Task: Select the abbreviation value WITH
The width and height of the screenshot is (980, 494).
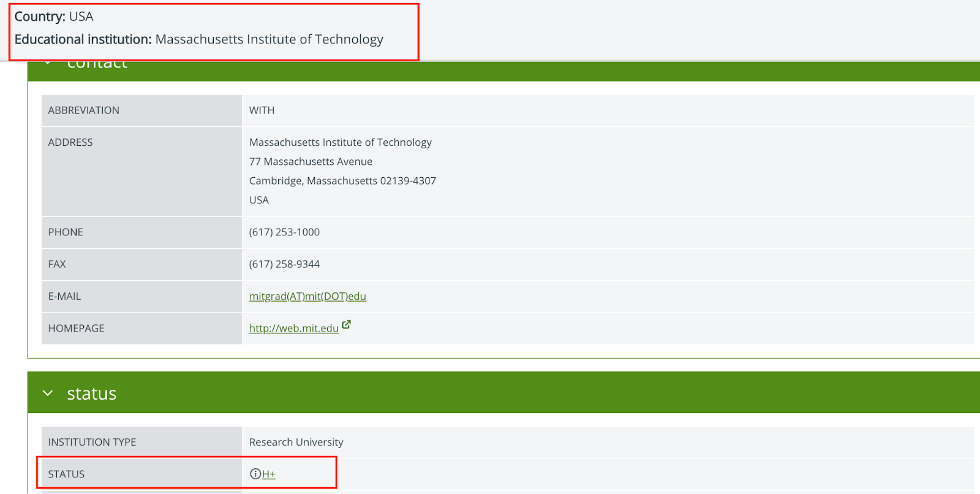Action: point(262,110)
